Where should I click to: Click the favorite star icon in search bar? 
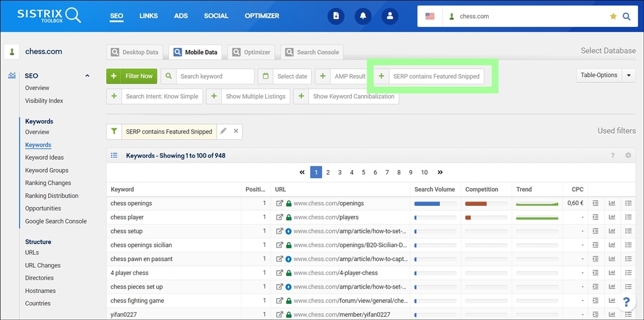[613, 16]
